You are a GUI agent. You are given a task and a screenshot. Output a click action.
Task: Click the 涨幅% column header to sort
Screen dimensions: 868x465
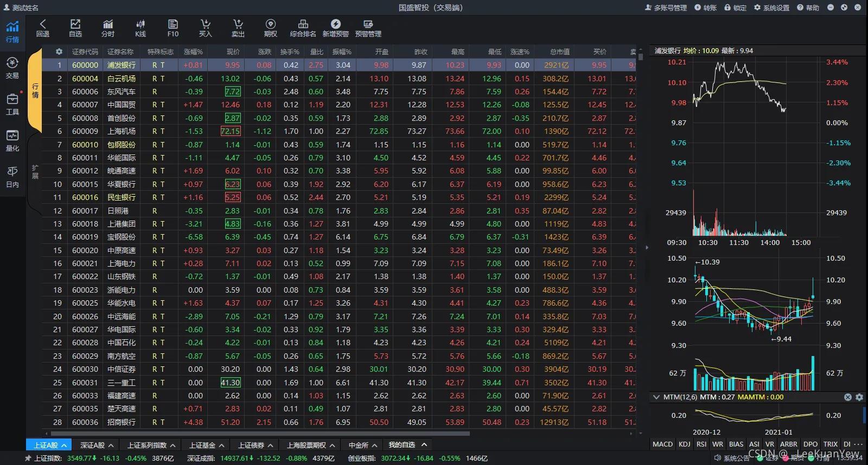(193, 51)
